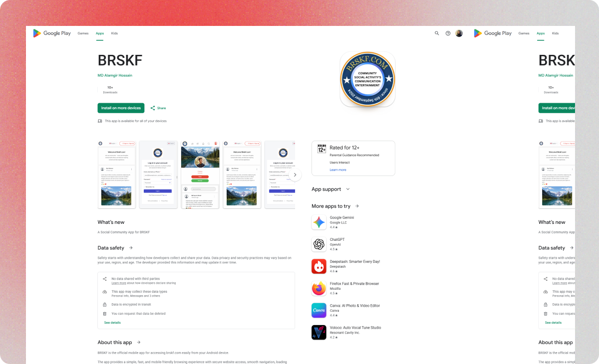This screenshot has width=599, height=364.
Task: Click the Google Play logo in second window
Action: point(493,33)
